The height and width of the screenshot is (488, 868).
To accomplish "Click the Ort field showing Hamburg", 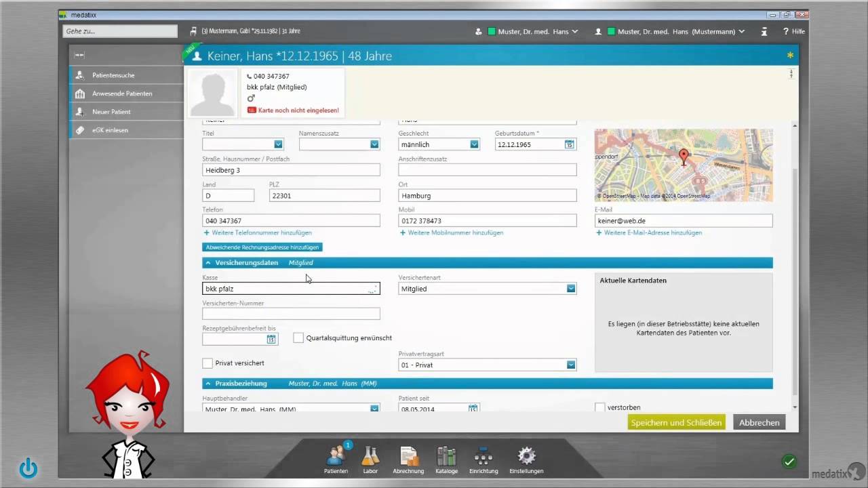I will pos(488,195).
